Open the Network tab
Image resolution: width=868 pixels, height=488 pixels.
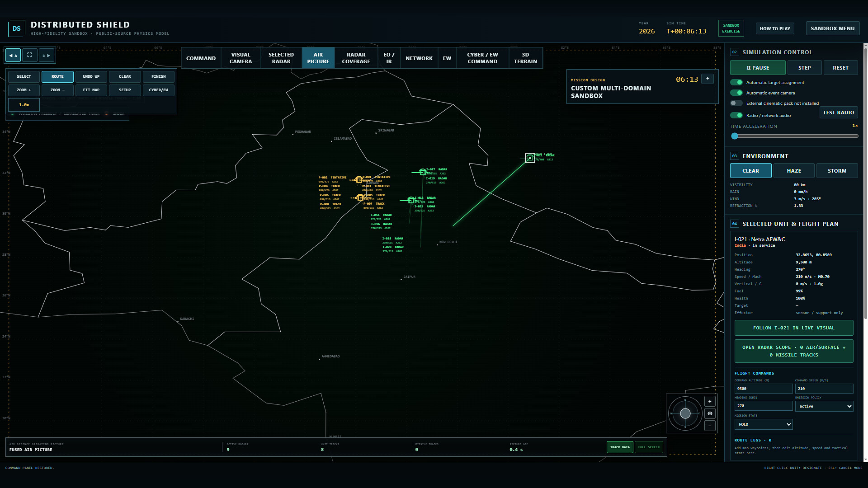(x=419, y=58)
